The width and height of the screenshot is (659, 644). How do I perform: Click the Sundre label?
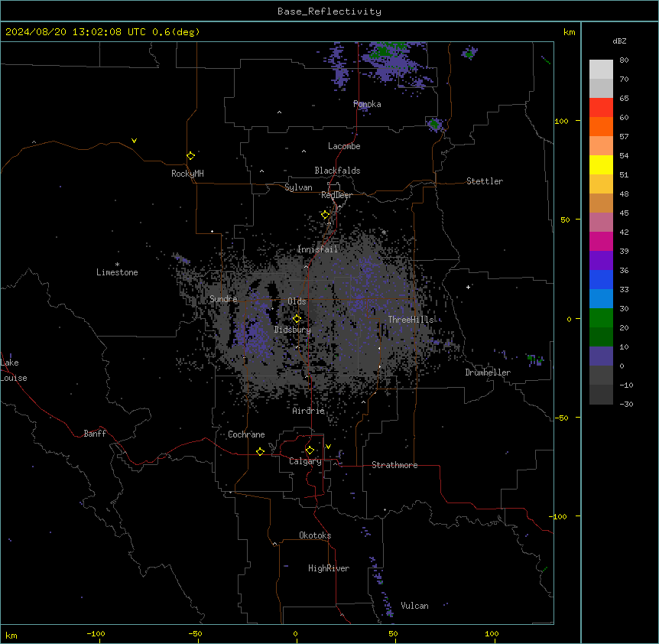coord(223,299)
